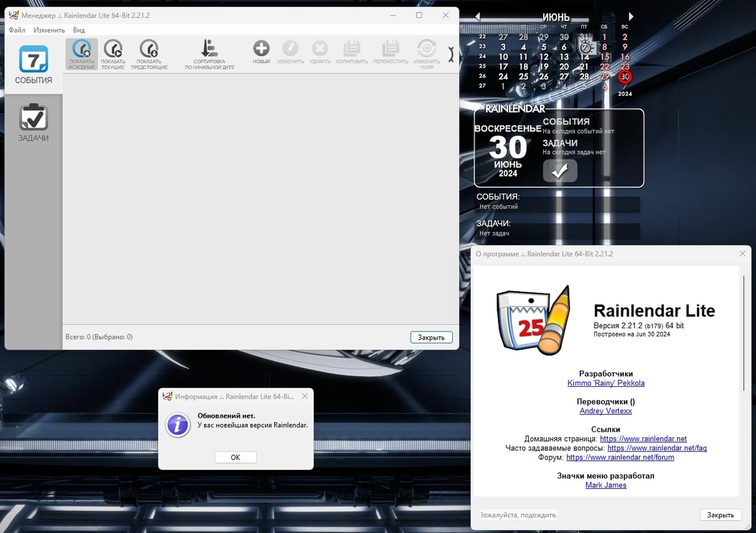The image size is (756, 533).
Task: Go to next month with right arrow
Action: coord(631,17)
